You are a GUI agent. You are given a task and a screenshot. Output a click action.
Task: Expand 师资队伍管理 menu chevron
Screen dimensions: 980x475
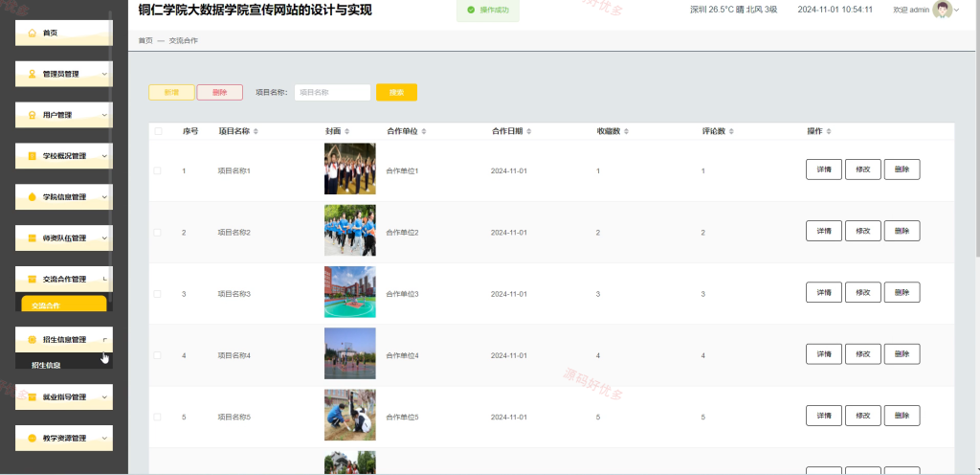click(104, 238)
